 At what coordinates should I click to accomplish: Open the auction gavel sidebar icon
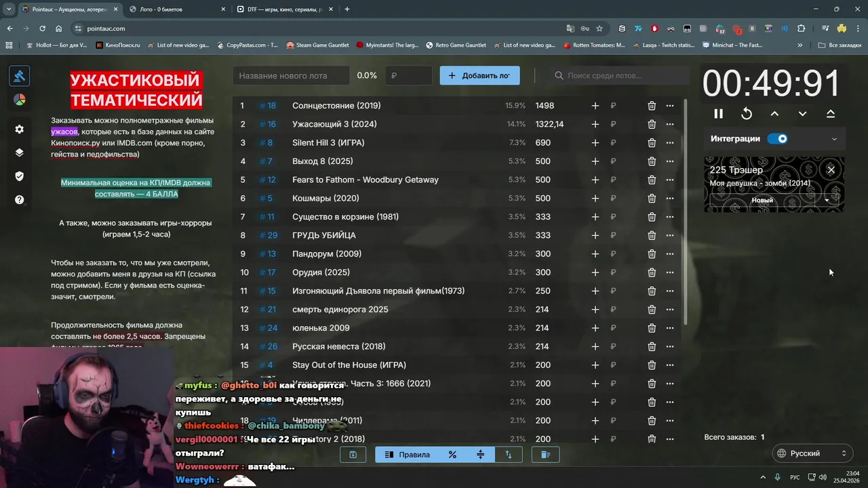pyautogui.click(x=19, y=76)
